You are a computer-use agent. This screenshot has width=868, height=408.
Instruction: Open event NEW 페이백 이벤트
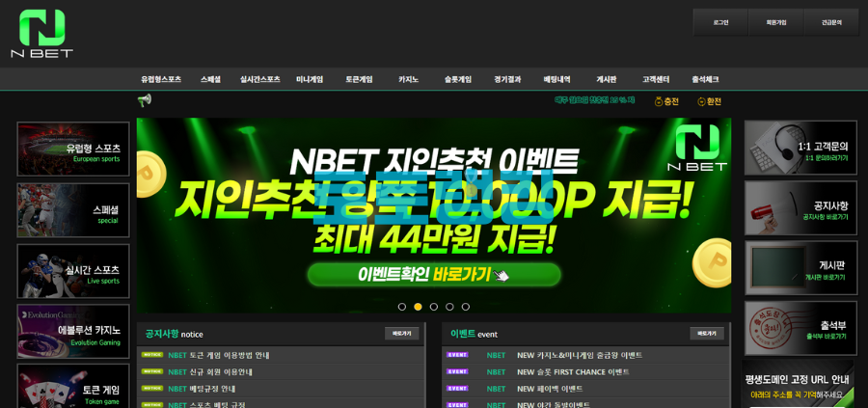[550, 389]
